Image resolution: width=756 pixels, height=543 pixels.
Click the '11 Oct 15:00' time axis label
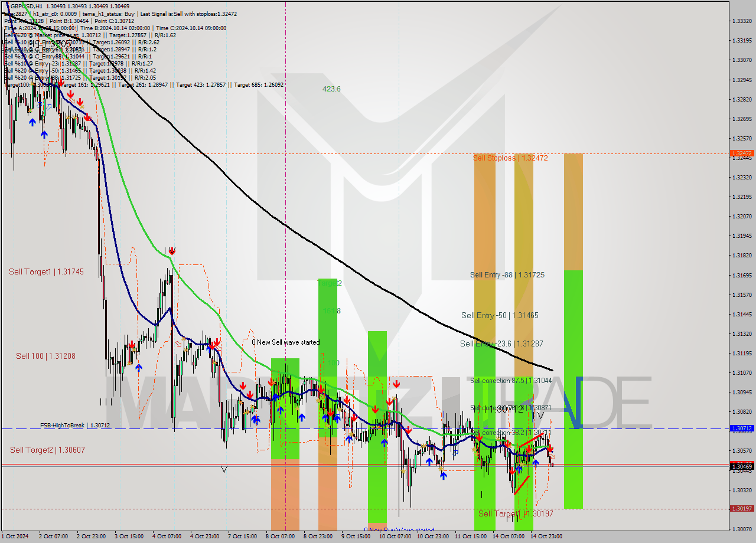click(470, 537)
